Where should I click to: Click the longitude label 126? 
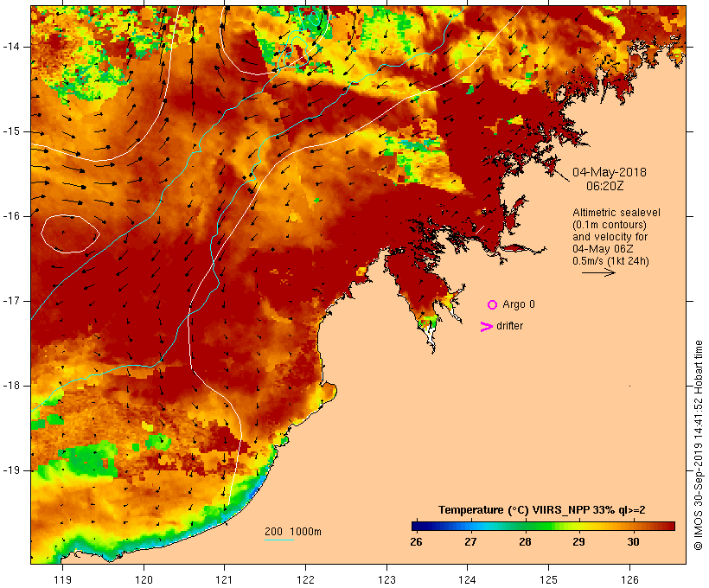point(629,579)
